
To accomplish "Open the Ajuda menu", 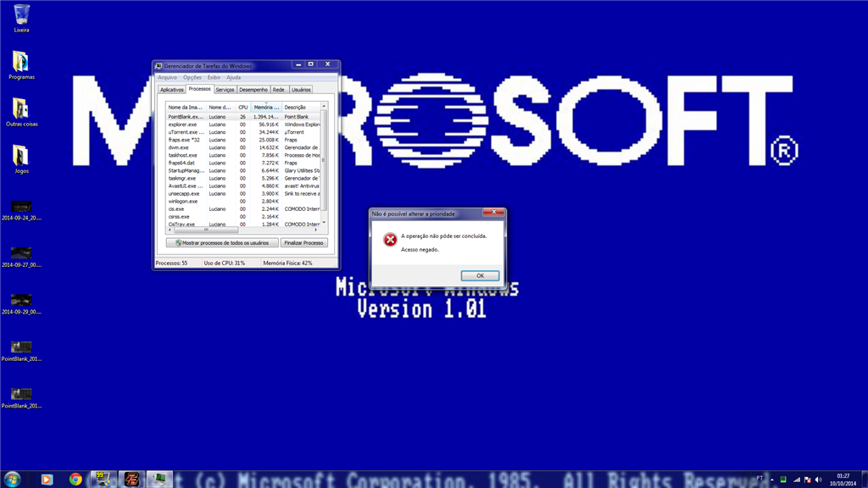I will click(x=234, y=77).
